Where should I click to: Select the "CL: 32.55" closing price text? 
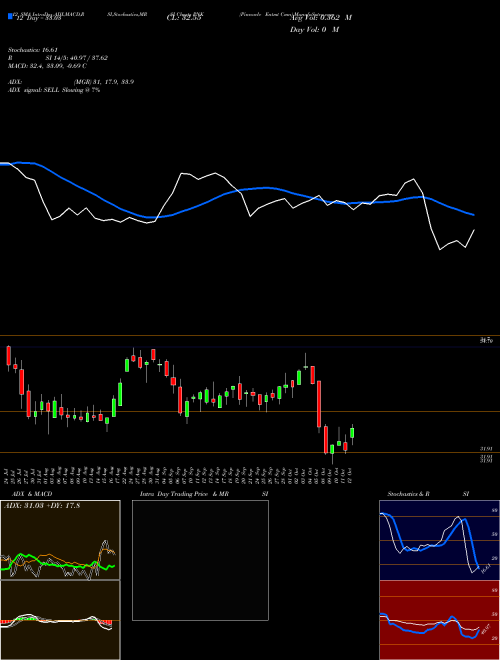184,18
